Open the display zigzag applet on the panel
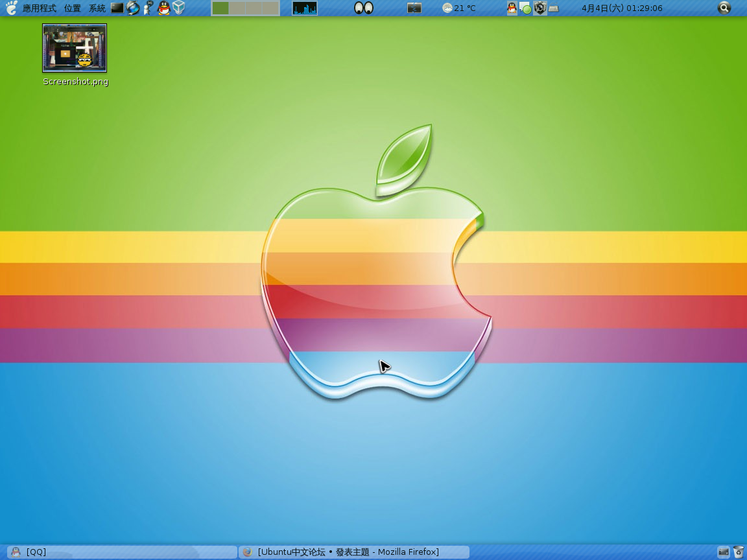Image resolution: width=747 pixels, height=560 pixels. pyautogui.click(x=414, y=8)
